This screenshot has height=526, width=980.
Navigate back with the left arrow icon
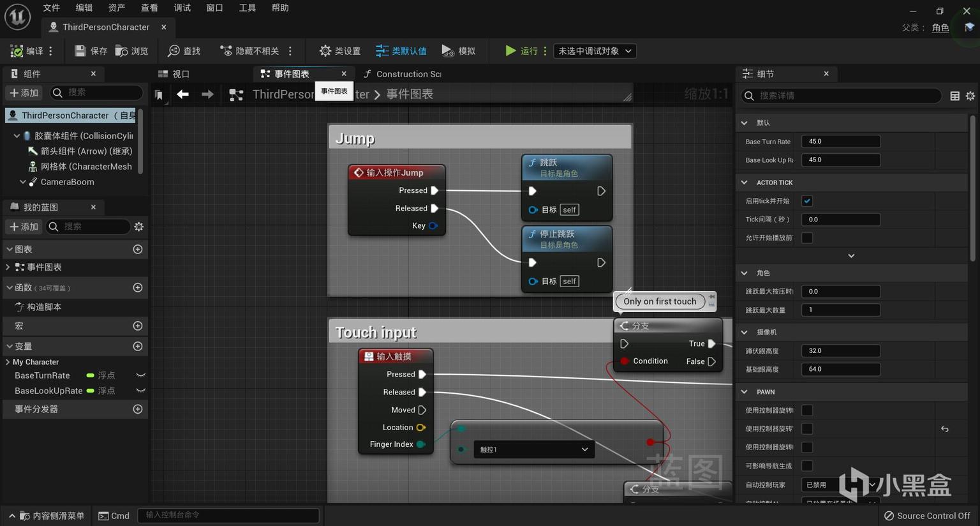pos(182,94)
